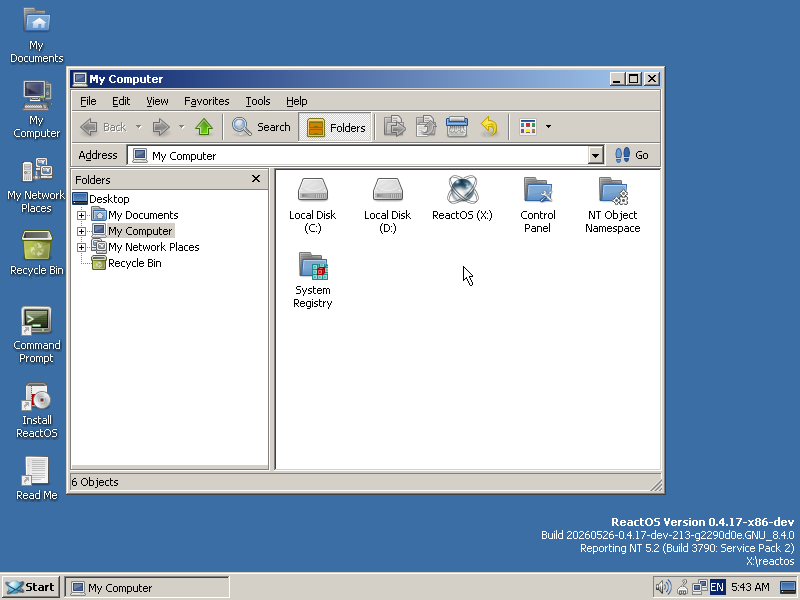Screen dimensions: 800x600
Task: Click the '6 Objects' status bar text
Action: pyautogui.click(x=95, y=482)
